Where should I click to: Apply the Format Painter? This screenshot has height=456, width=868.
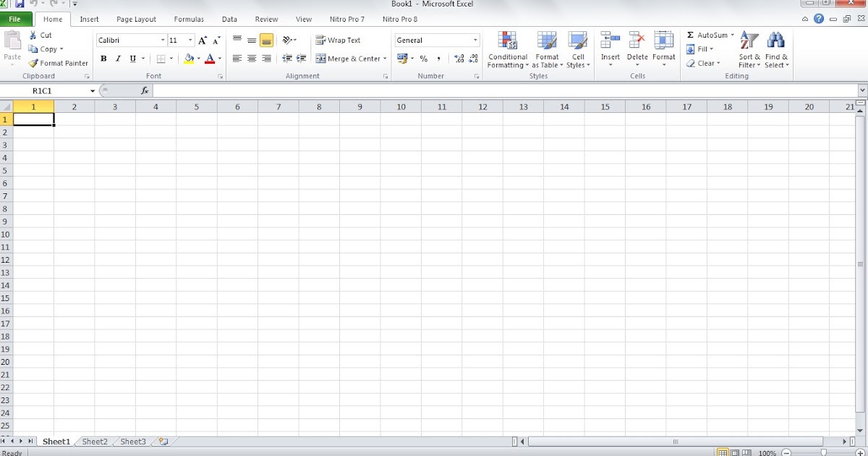click(x=58, y=63)
